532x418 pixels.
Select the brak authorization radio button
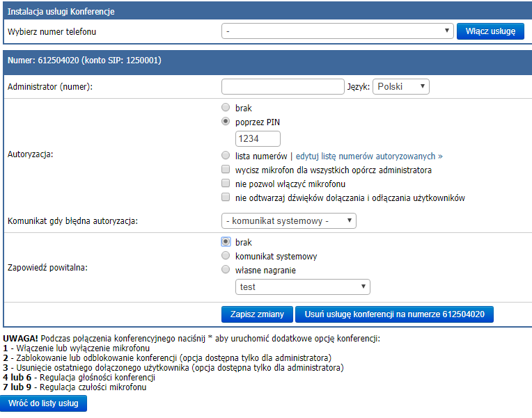(x=226, y=108)
